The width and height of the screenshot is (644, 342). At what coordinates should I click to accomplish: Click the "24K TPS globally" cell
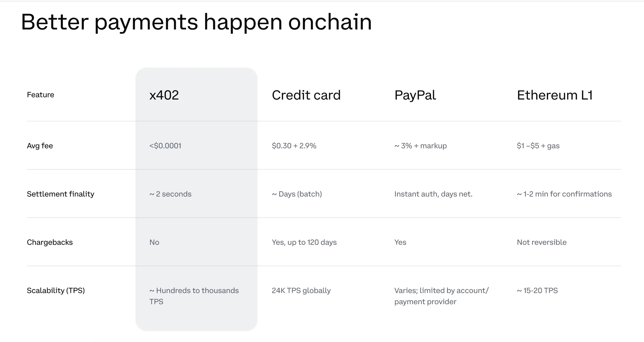pyautogui.click(x=301, y=290)
